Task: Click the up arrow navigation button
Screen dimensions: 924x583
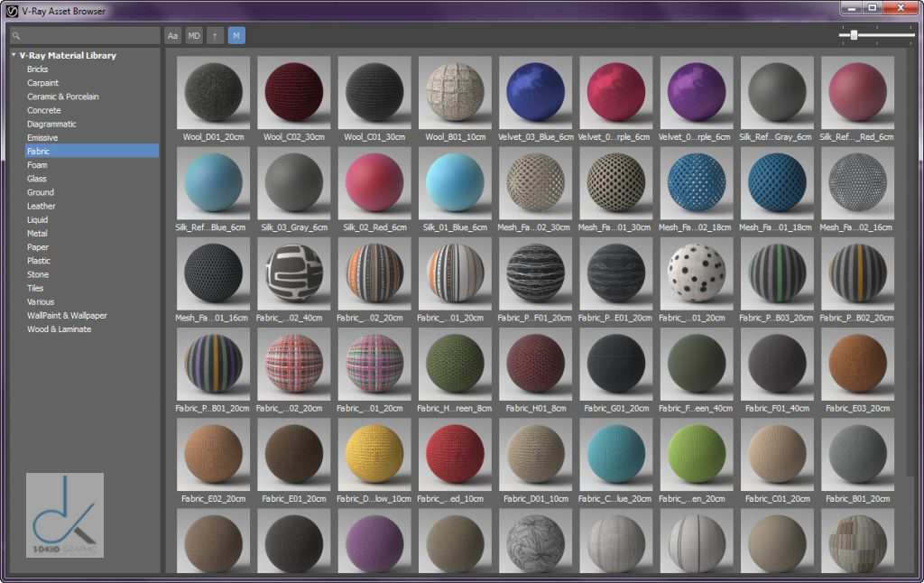Action: point(215,36)
